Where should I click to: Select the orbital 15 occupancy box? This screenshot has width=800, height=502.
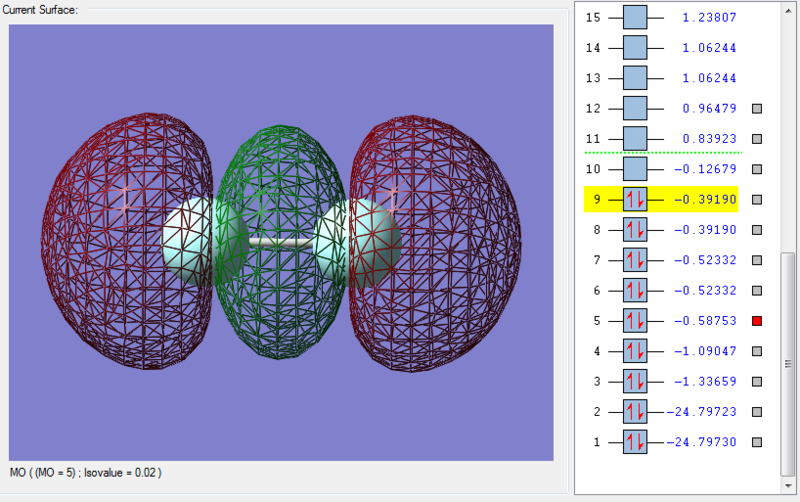635,17
